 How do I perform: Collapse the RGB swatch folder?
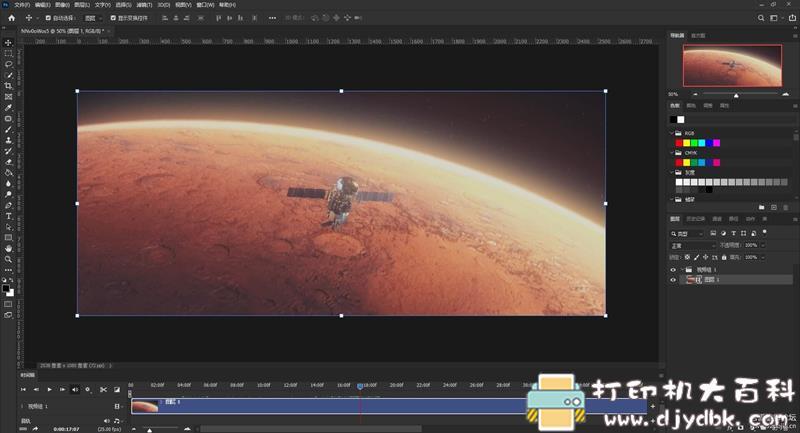(672, 133)
